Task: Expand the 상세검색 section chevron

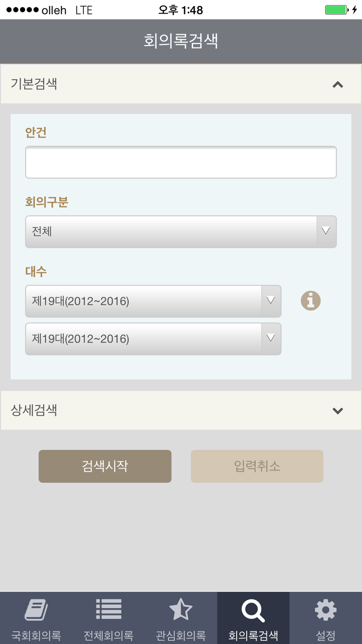Action: (337, 411)
